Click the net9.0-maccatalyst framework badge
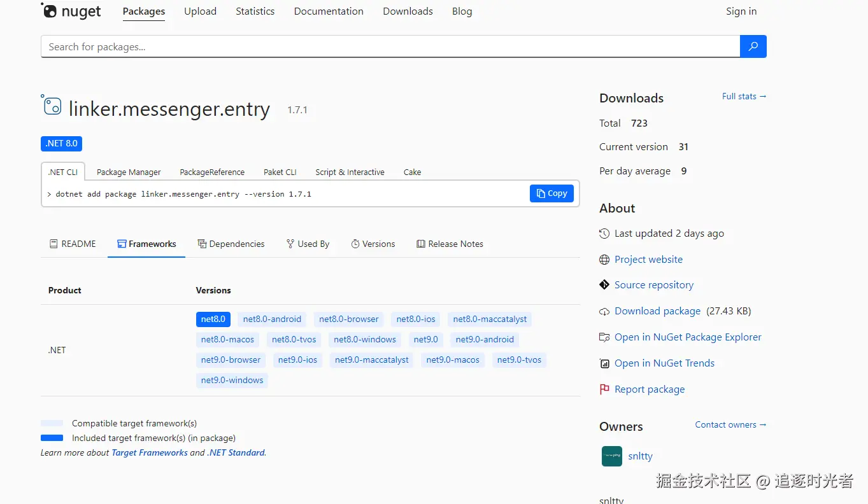Image resolution: width=868 pixels, height=504 pixels. coord(372,360)
